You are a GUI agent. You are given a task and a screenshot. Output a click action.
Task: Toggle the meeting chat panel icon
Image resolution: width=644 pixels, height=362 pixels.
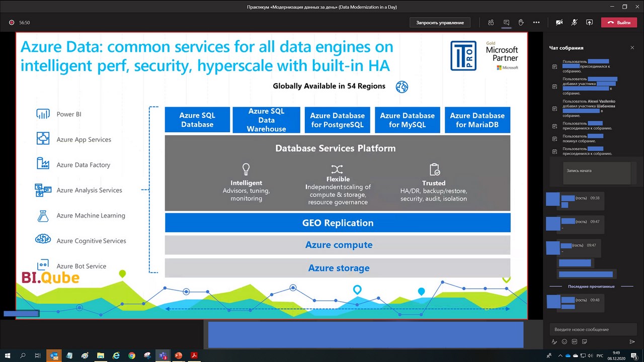[x=506, y=23]
